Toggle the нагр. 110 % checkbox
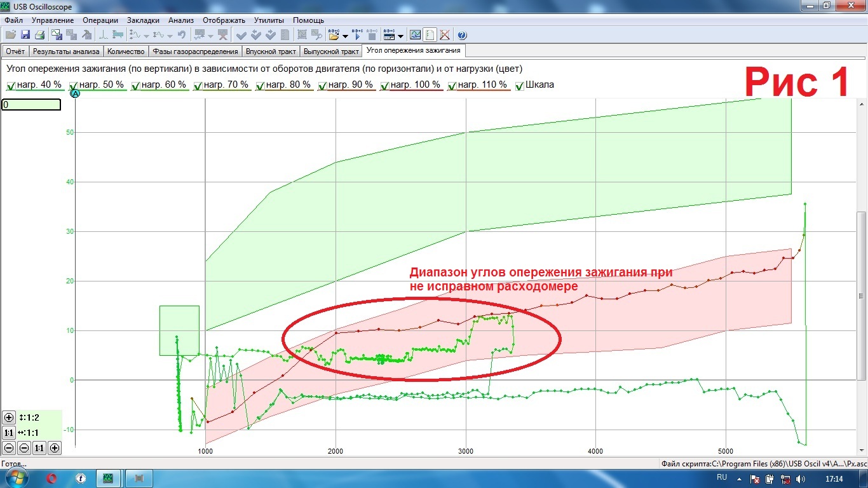The width and height of the screenshot is (868, 488). click(452, 85)
